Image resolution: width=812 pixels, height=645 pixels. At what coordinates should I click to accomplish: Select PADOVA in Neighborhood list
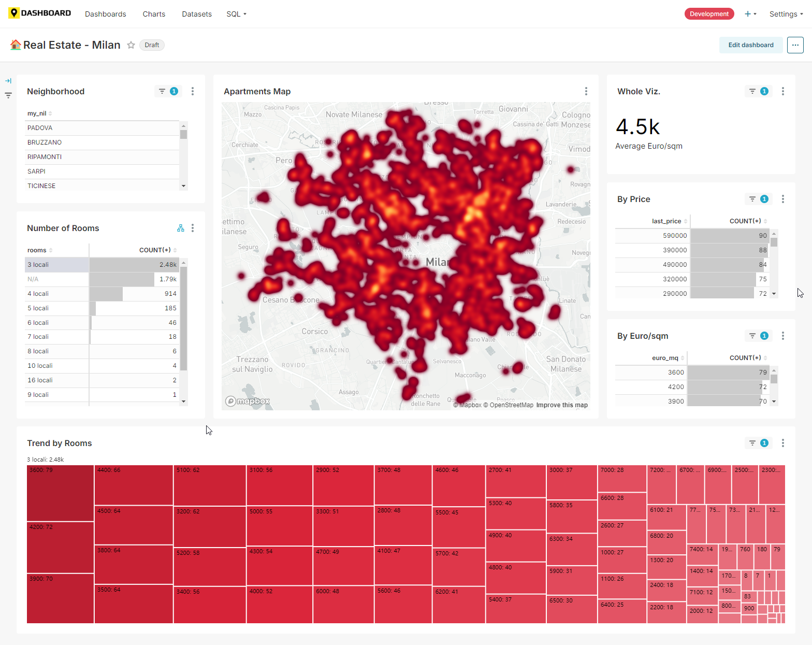point(103,128)
